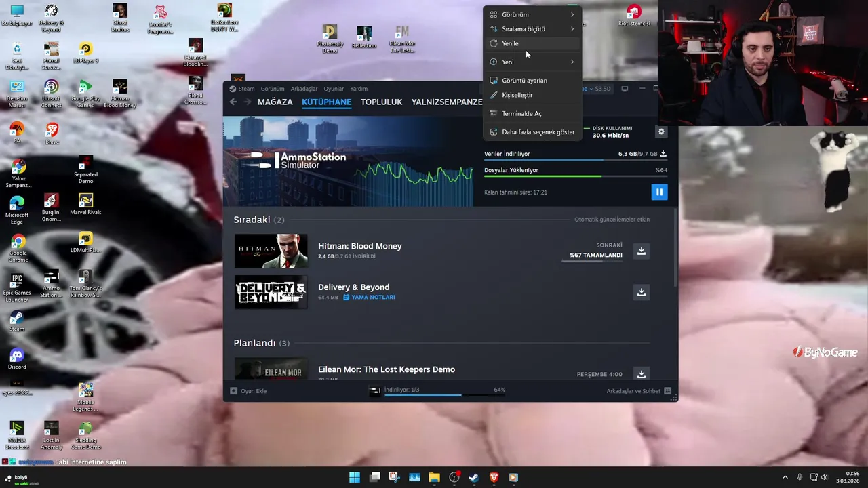Open Steam wallet balance dropdown

coord(597,89)
